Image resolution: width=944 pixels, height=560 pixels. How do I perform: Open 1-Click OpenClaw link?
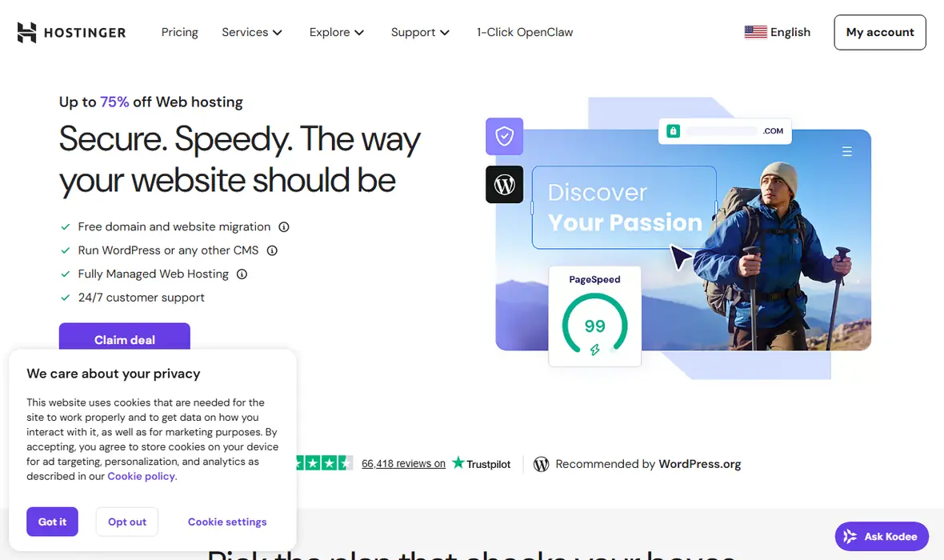click(x=524, y=33)
